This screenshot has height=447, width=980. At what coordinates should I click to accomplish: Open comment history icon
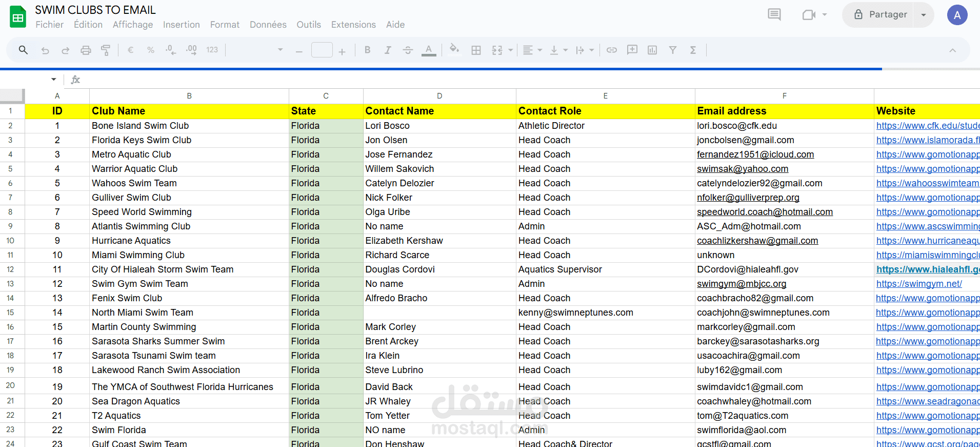click(x=774, y=14)
